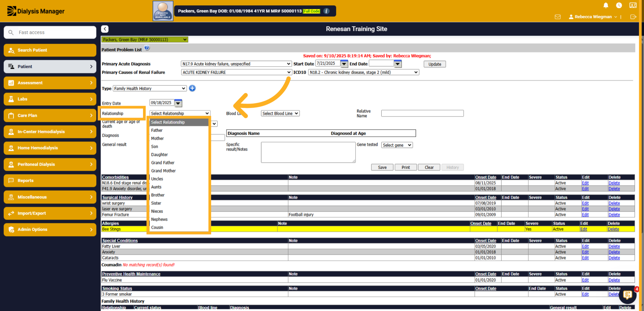Click the logout icon next to user name
This screenshot has width=644, height=311.
(x=633, y=17)
